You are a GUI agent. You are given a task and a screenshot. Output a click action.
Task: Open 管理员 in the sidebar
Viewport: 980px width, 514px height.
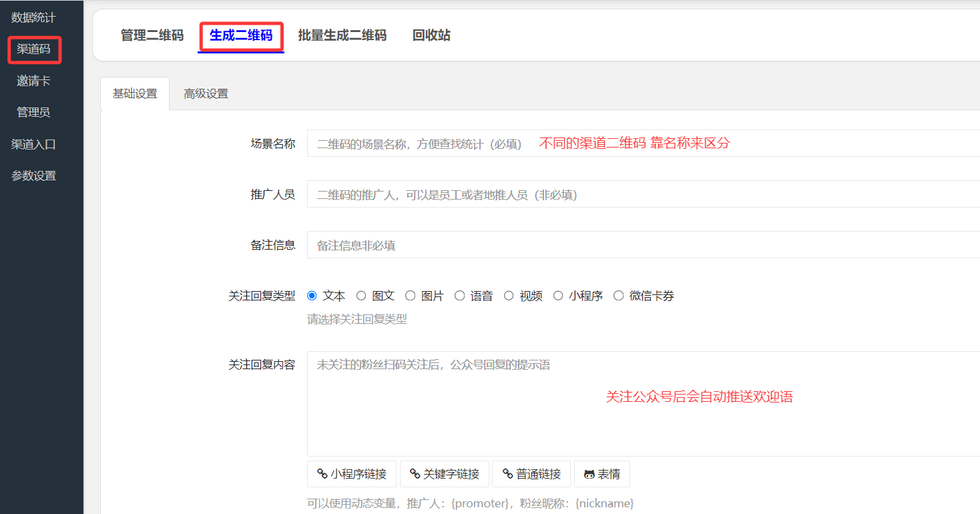point(32,111)
